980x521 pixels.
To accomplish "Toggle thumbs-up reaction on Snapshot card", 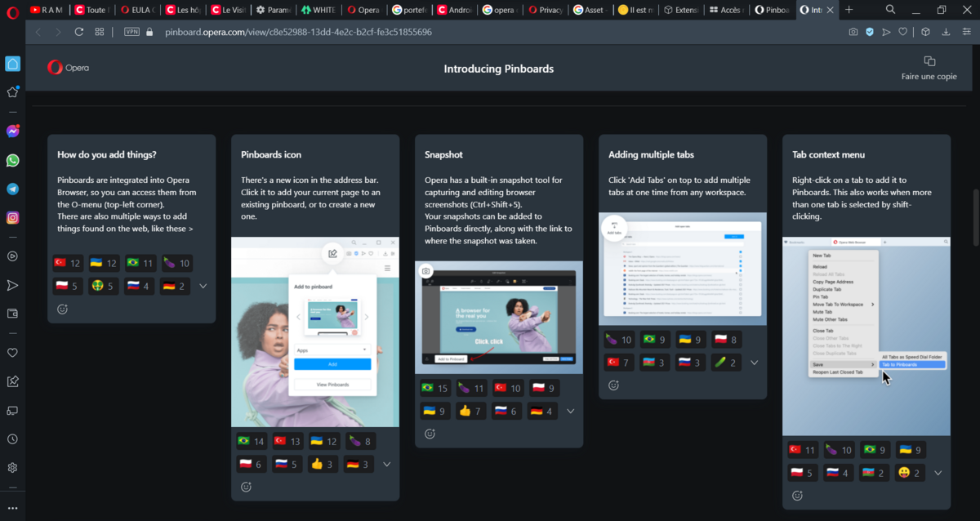I will point(471,411).
